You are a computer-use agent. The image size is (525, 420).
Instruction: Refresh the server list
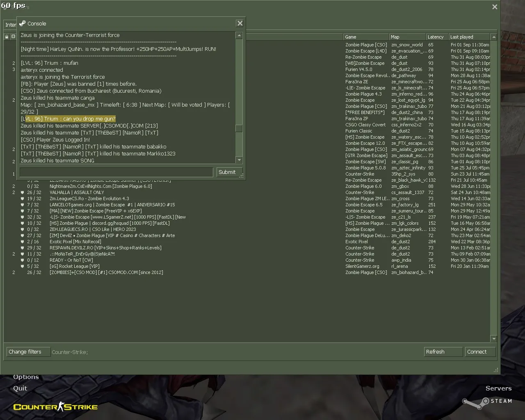point(443,352)
